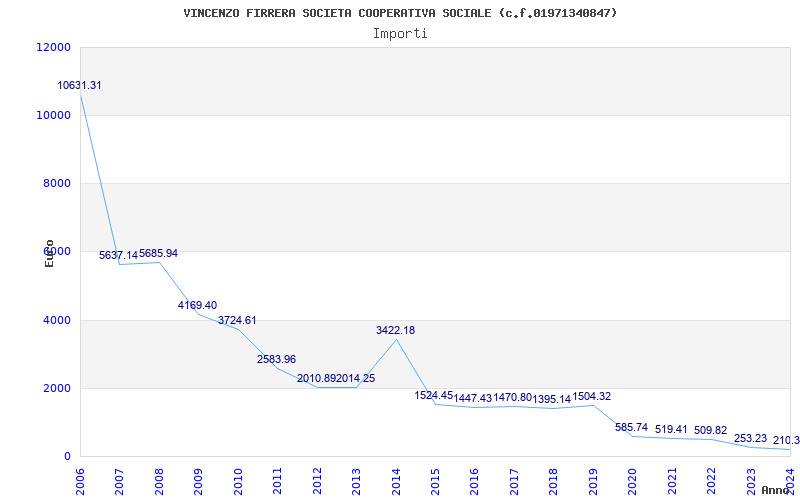Click the data label 1524.45

point(434,395)
